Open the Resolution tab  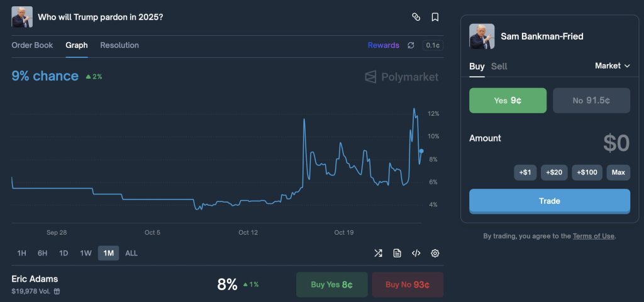119,45
